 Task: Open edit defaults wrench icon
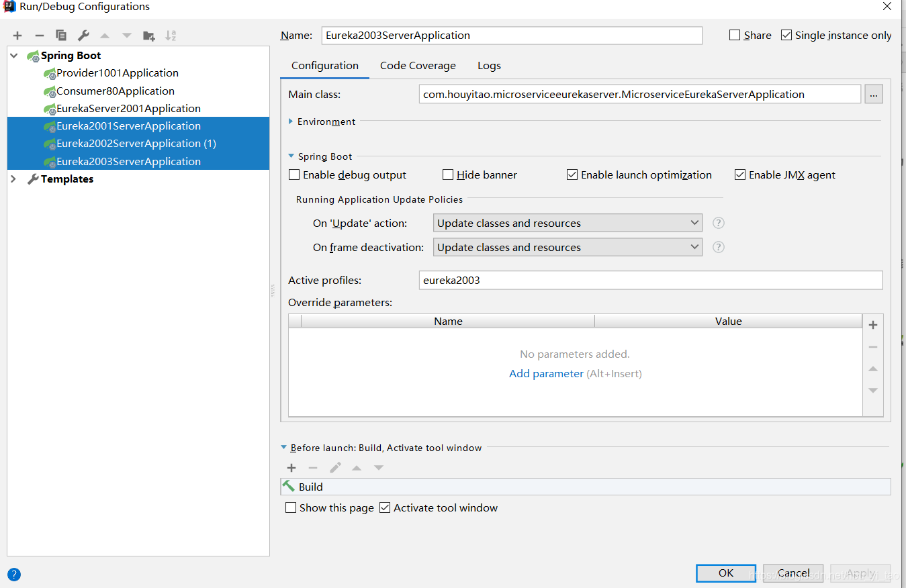pos(83,36)
